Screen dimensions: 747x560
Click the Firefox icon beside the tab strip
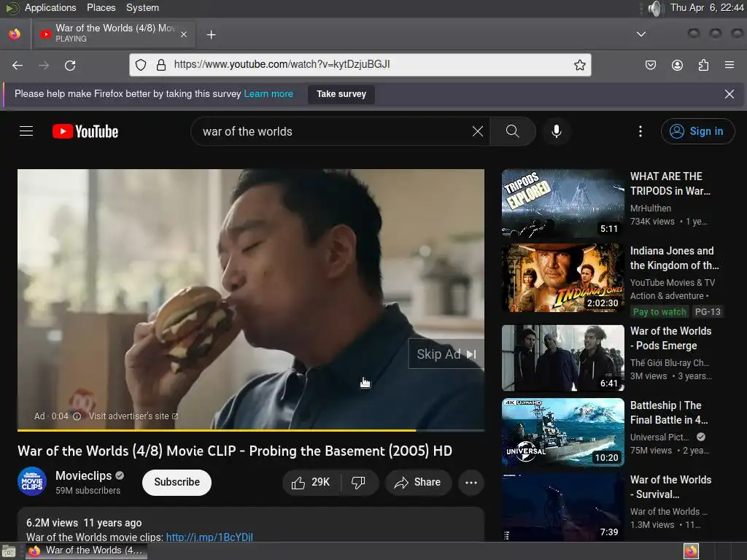(x=15, y=34)
